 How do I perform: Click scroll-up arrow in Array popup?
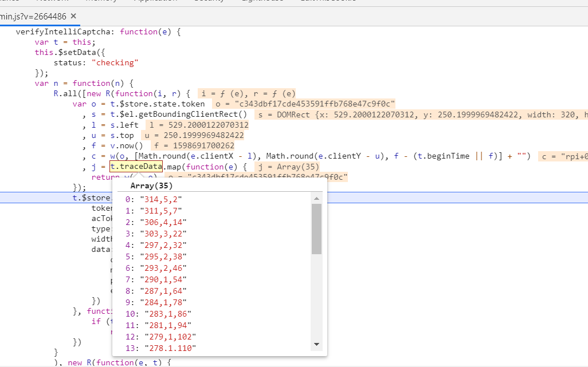316,198
